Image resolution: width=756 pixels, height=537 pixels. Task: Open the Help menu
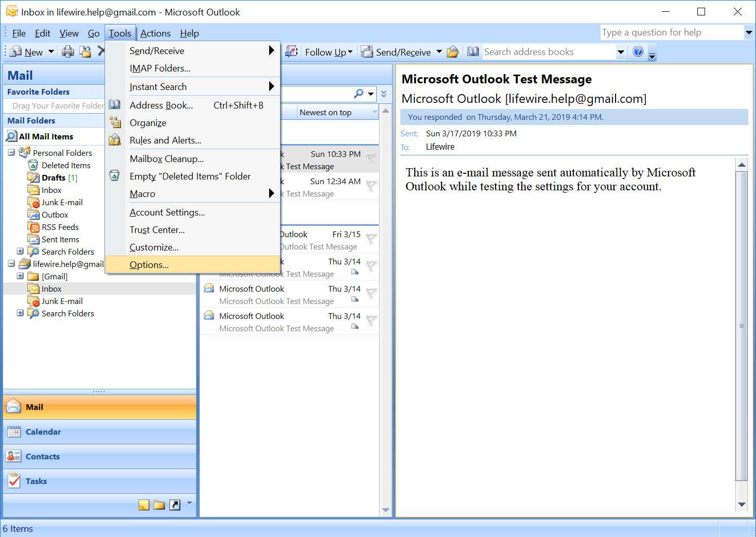tap(189, 33)
